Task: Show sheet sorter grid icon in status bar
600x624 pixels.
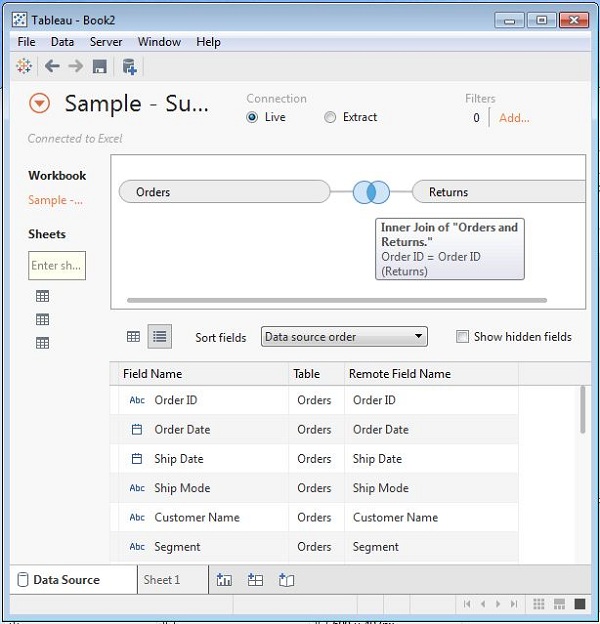Action: [x=538, y=604]
